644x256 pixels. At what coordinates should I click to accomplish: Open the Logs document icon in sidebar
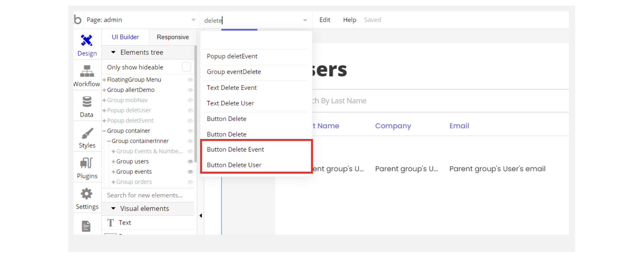[x=86, y=226]
